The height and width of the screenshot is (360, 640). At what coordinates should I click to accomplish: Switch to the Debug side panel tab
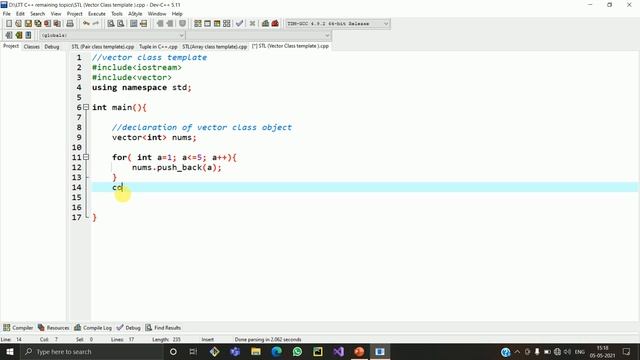[52, 47]
